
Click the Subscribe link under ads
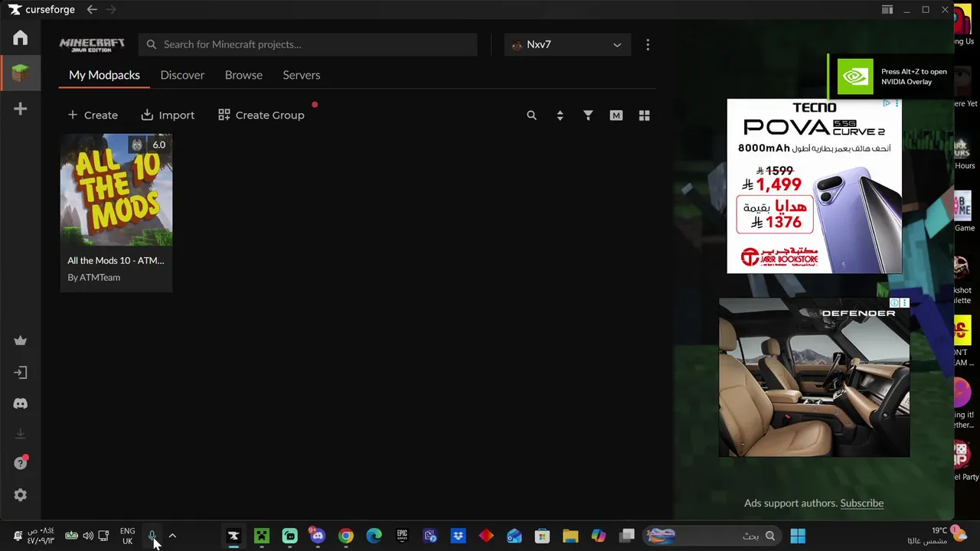point(861,503)
